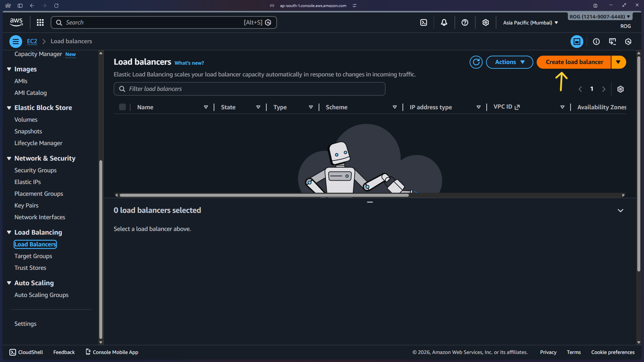Click What's new next to Load balancers heading

point(189,63)
